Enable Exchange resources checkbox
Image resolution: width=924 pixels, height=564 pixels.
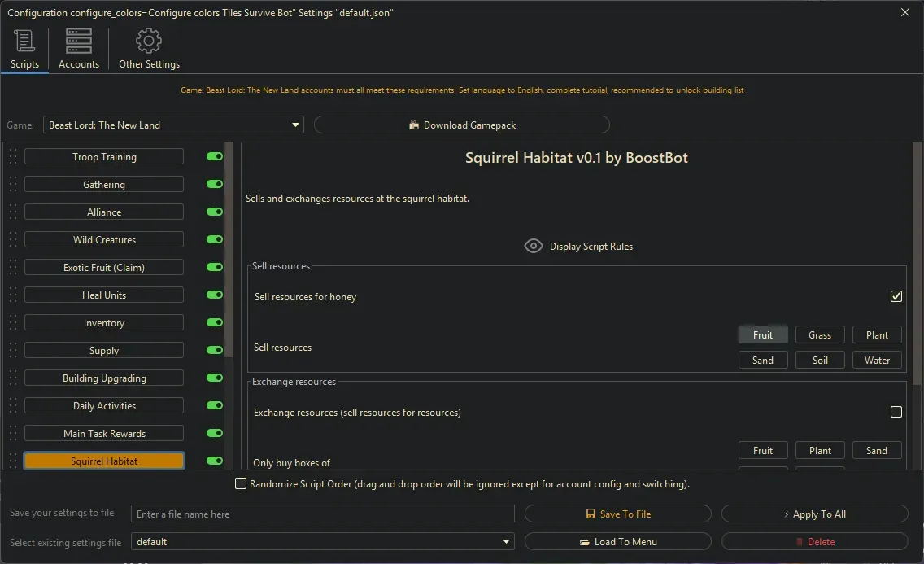(896, 413)
